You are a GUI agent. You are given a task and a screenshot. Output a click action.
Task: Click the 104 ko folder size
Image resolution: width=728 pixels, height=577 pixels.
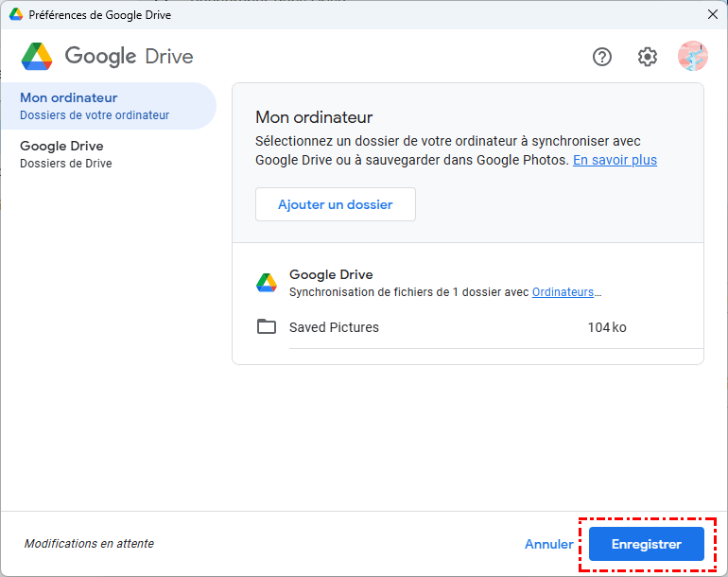point(607,327)
